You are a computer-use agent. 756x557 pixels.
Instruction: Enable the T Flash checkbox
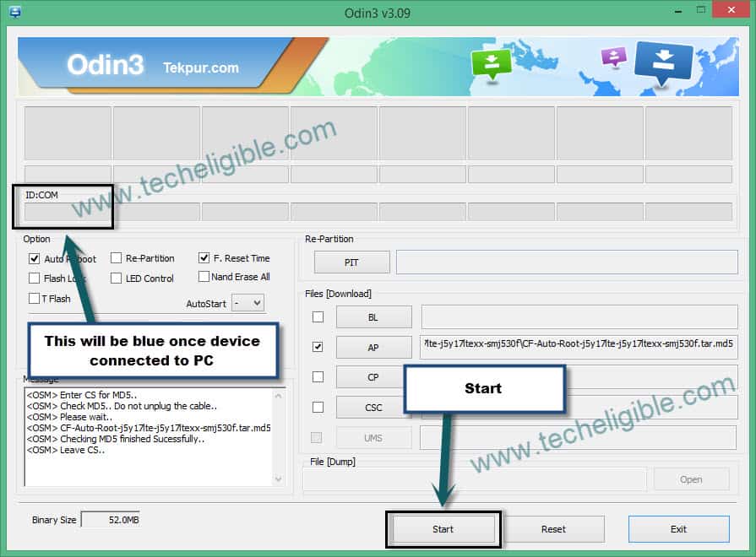click(34, 298)
